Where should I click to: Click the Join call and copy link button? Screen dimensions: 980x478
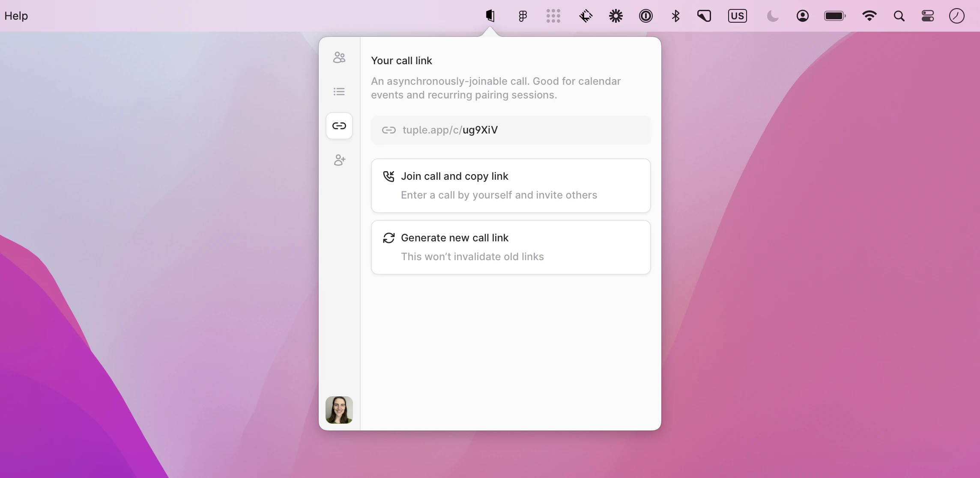(x=511, y=185)
